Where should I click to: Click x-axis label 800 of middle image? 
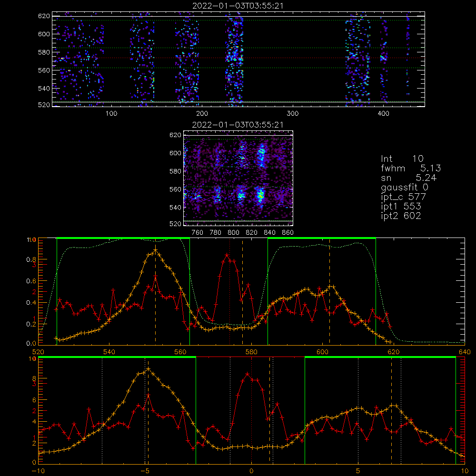pos(233,233)
